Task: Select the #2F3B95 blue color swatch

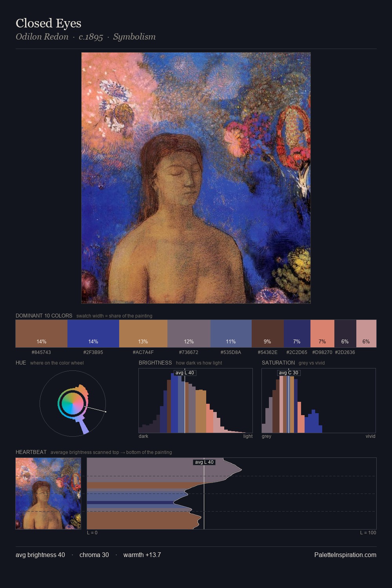Action: point(93,334)
